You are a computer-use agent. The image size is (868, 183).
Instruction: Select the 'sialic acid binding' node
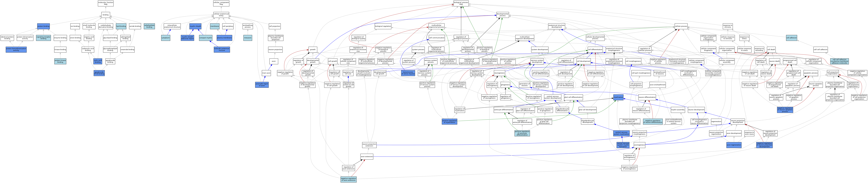(x=98, y=61)
